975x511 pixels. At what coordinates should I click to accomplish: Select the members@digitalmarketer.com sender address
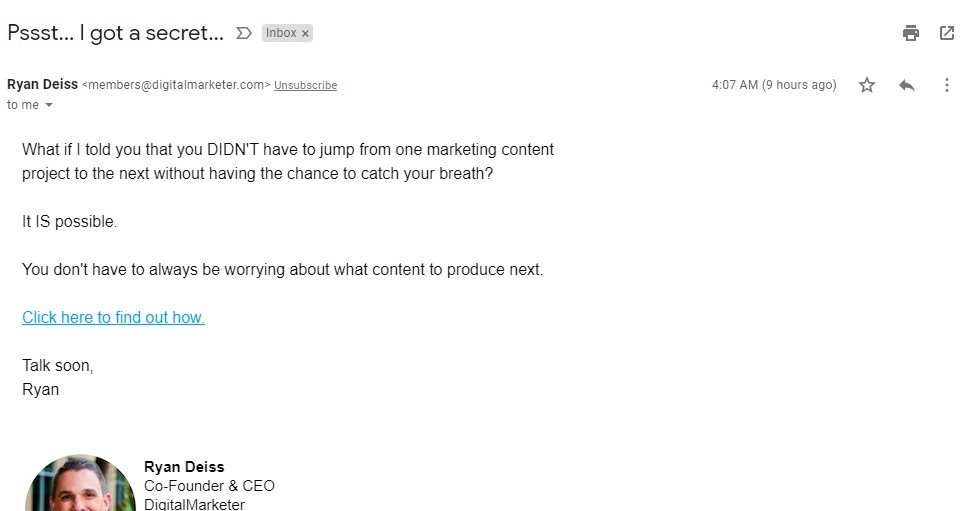point(175,85)
